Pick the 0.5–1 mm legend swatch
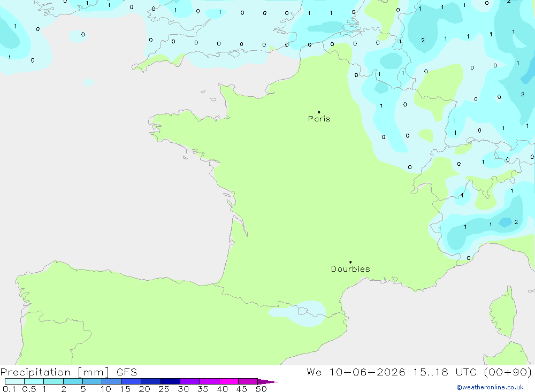535x392 pixels. [x=34, y=381]
